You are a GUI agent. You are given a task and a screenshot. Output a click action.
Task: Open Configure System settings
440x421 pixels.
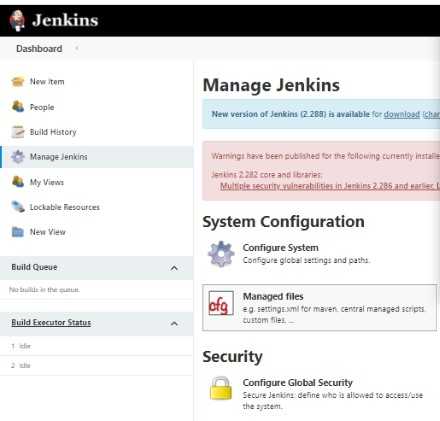pos(280,248)
